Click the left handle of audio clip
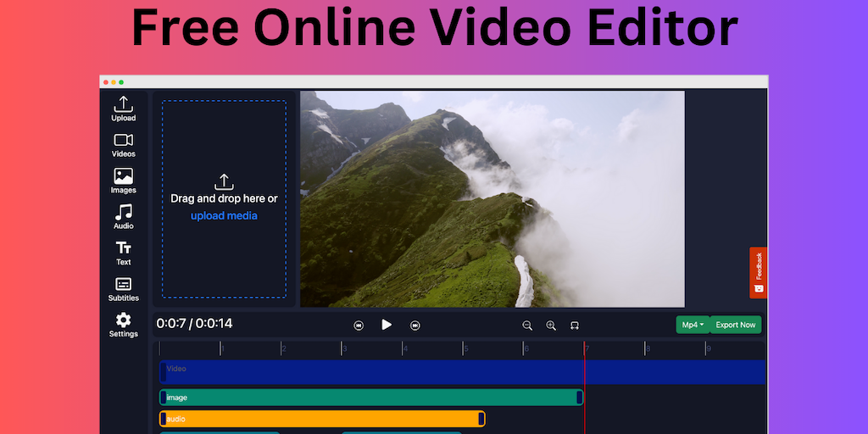This screenshot has height=434, width=868. (x=164, y=419)
